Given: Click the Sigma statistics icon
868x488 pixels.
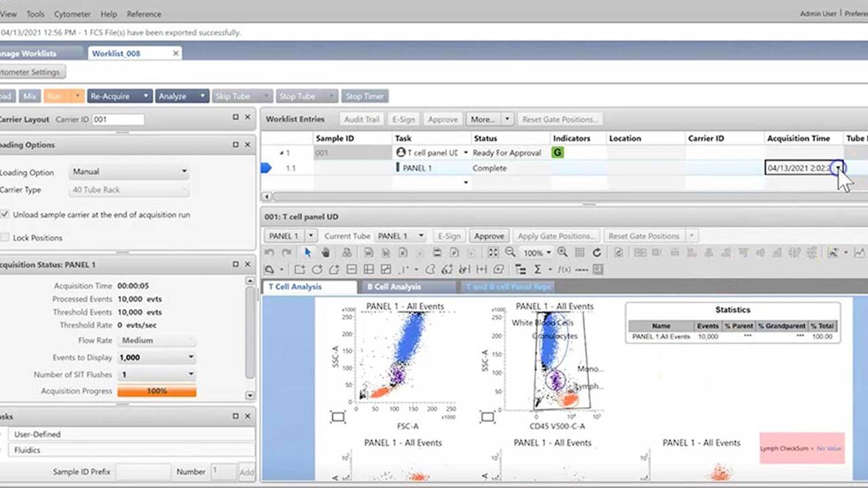Looking at the screenshot, I should tap(538, 269).
